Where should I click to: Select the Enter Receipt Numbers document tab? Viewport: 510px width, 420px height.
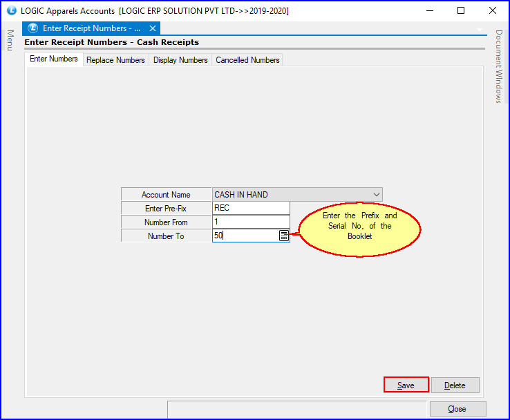point(91,28)
